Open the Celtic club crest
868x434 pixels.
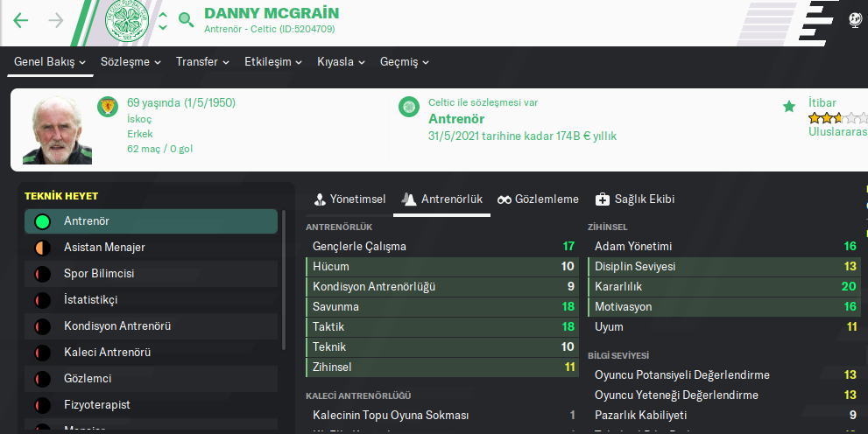pos(127,22)
